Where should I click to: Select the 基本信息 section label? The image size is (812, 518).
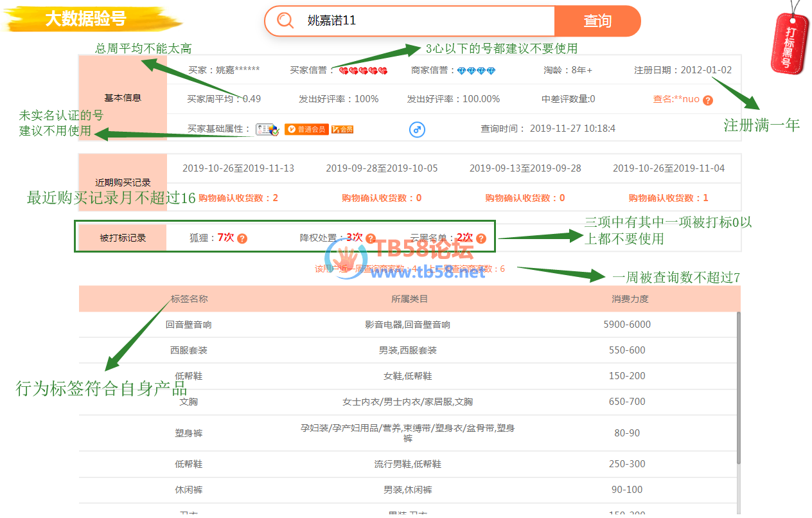point(123,98)
